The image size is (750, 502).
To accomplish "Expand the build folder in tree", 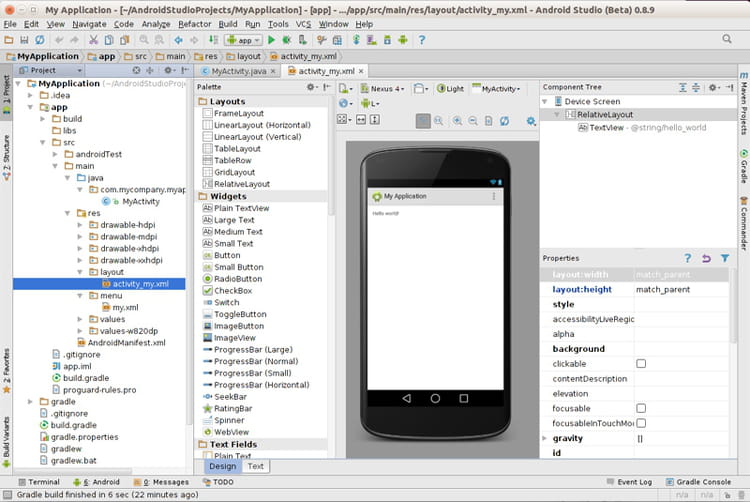I will [43, 119].
